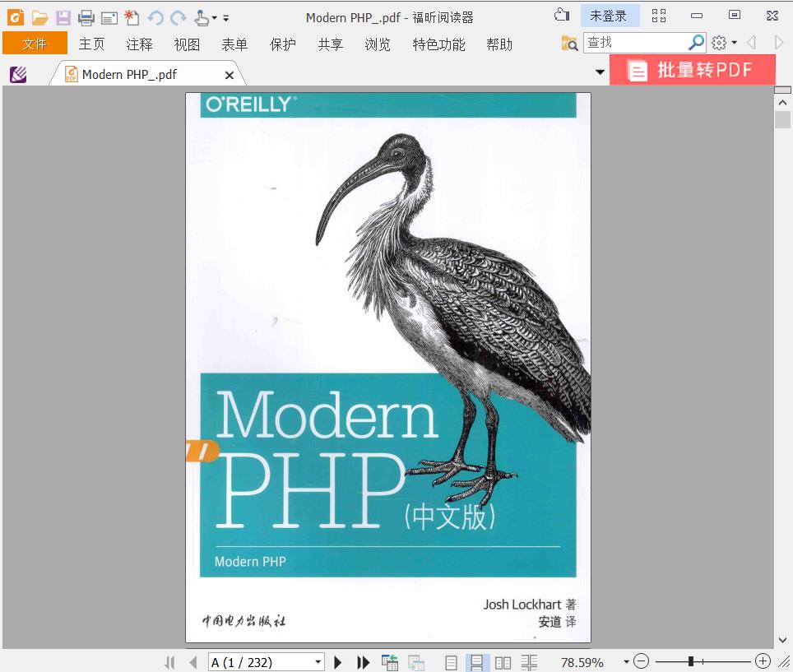Click the 78.59% zoom value
This screenshot has width=793, height=672.
pos(582,662)
